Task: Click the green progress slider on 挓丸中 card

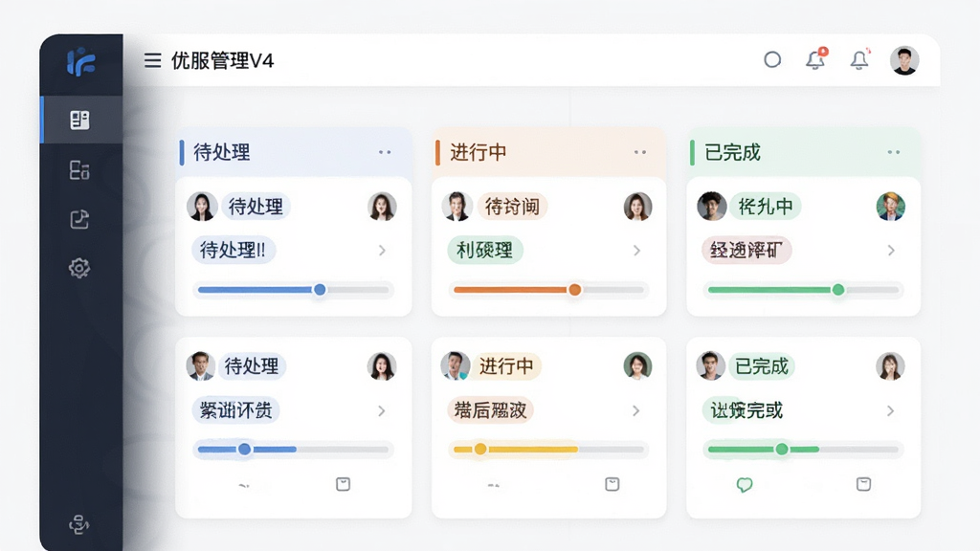Action: pos(803,290)
